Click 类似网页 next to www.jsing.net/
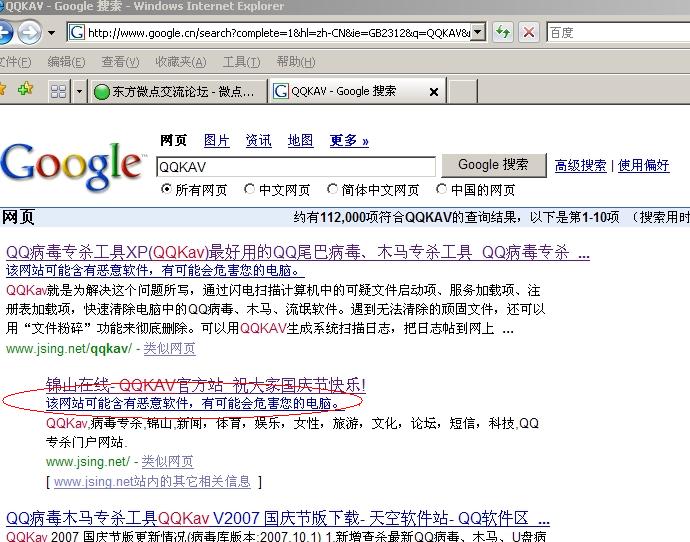Viewport: 690px width, 542px height. tap(167, 461)
